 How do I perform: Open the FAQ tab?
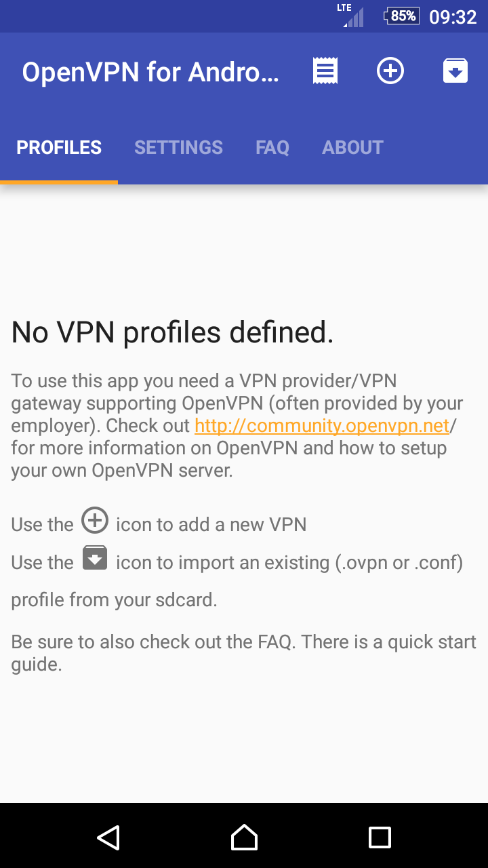(272, 148)
